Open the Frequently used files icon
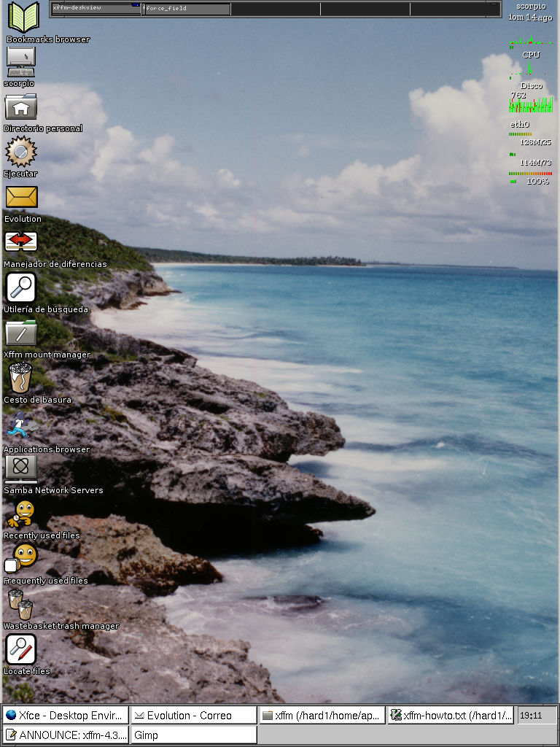 (21, 558)
